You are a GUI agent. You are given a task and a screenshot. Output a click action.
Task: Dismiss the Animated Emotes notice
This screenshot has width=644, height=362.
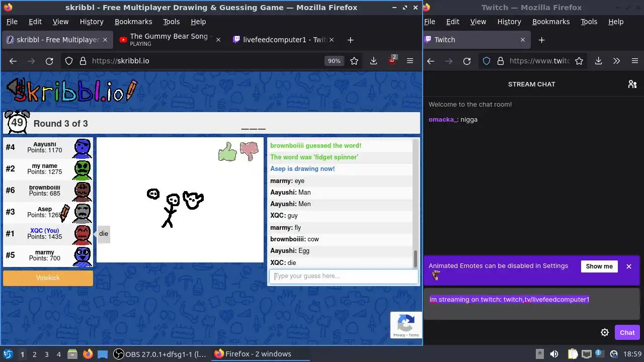point(628,266)
